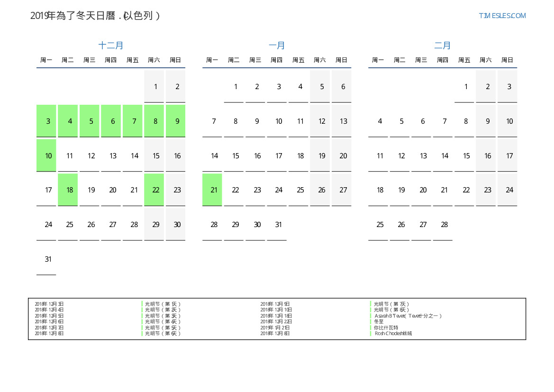Click February 14 in the 二月 grid

(443, 155)
